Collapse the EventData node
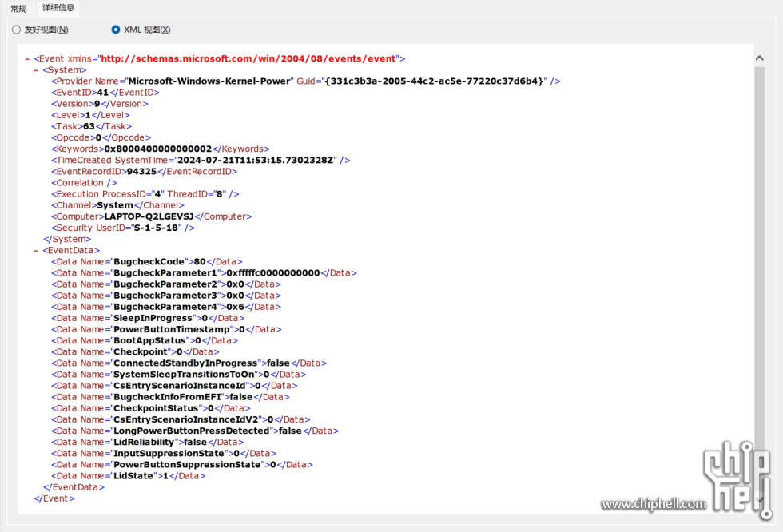The height and width of the screenshot is (532, 783). click(36, 251)
